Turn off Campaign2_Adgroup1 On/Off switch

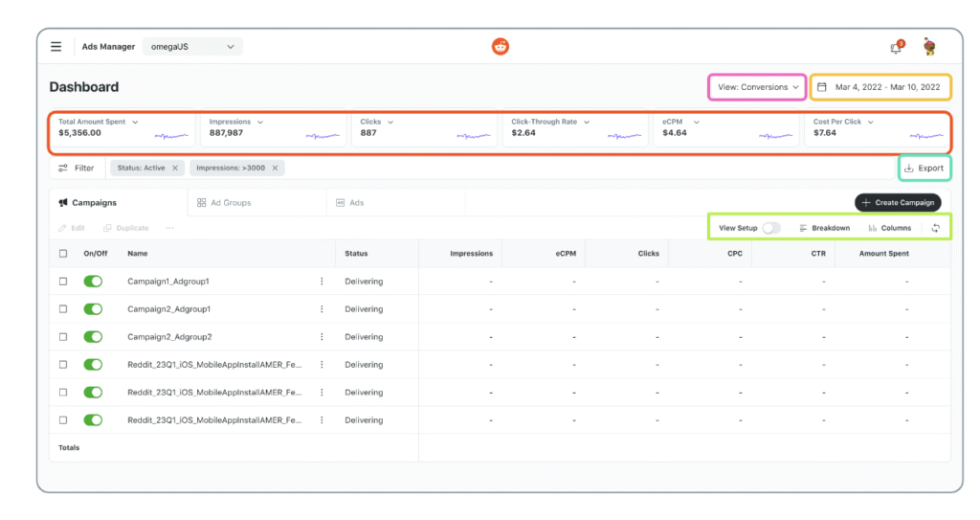coord(93,309)
